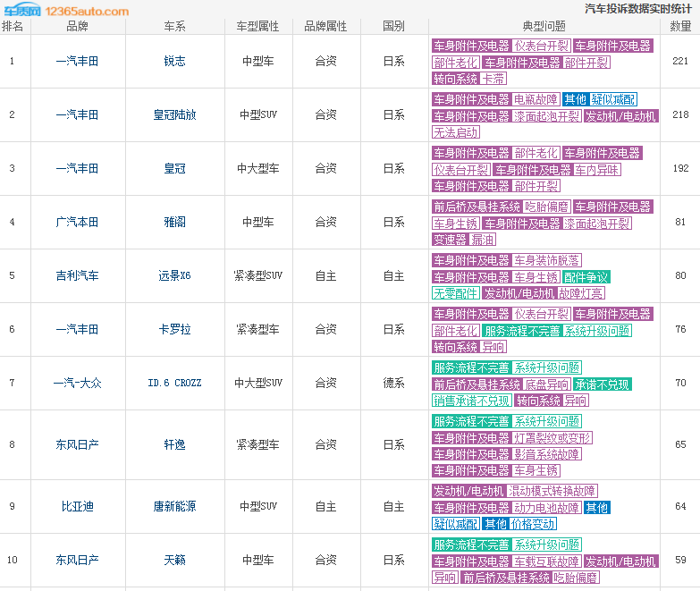700x591 pixels.
Task: Click the 系统升级问题 tag for 卡罗拉
Action: coord(597,331)
